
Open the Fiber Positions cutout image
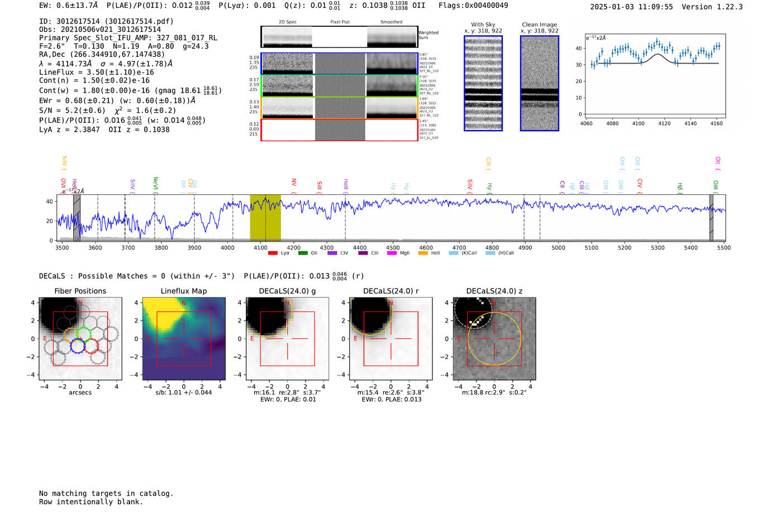(x=80, y=338)
